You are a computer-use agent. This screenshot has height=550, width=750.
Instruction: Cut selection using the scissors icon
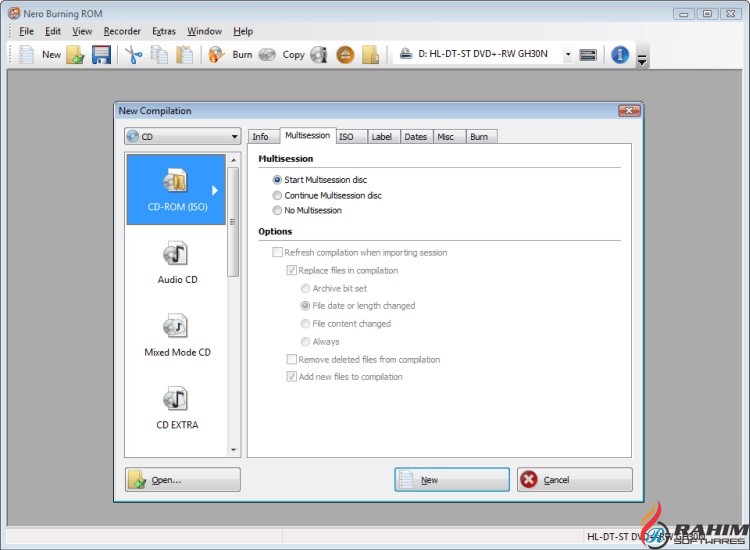(x=133, y=55)
